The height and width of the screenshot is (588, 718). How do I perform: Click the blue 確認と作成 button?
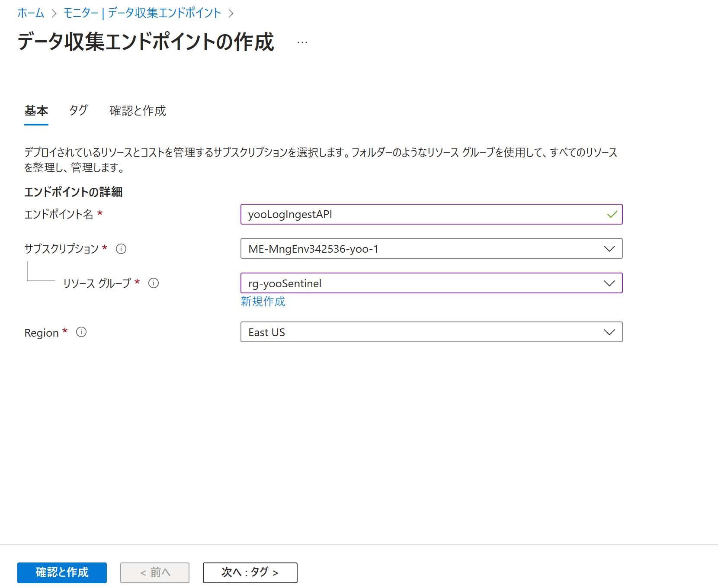(62, 572)
